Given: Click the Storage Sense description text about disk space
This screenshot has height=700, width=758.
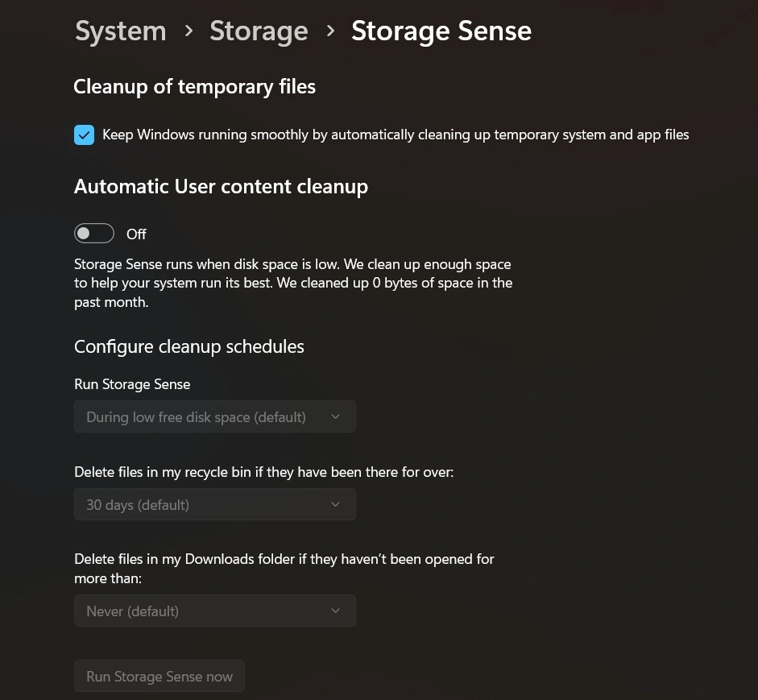Looking at the screenshot, I should click(x=292, y=283).
